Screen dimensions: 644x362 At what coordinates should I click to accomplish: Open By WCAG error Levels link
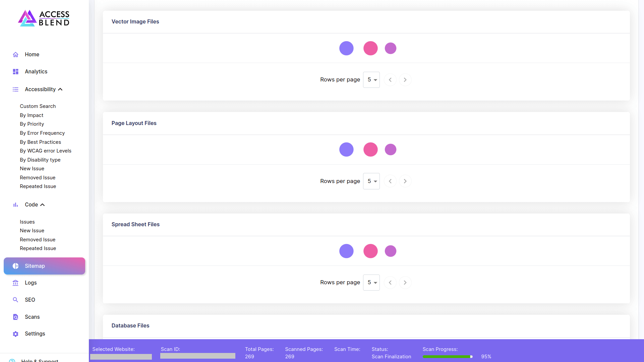[46, 151]
